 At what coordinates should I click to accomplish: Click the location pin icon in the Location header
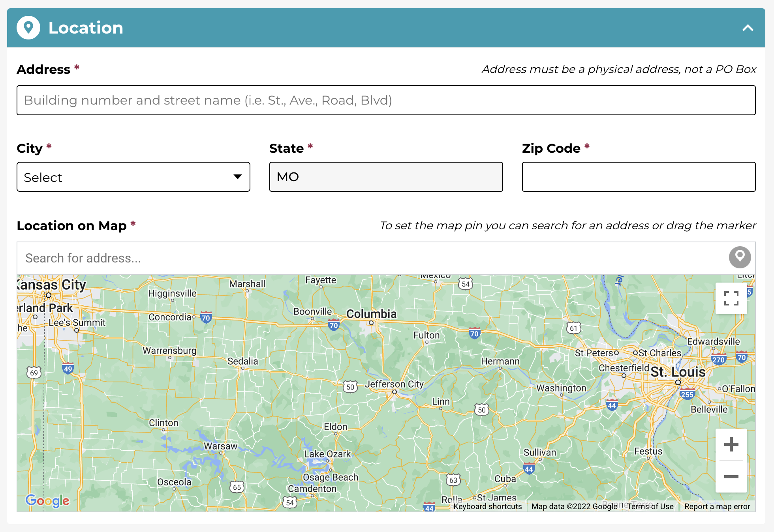28,28
